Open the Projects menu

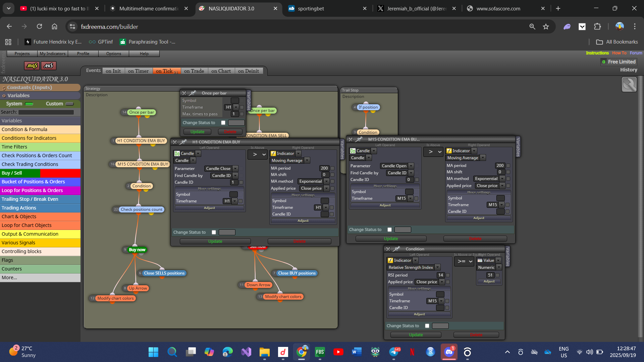(22, 54)
